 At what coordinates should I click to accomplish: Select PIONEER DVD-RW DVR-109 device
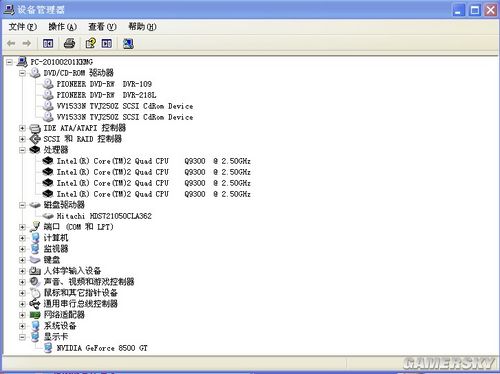[x=104, y=84]
